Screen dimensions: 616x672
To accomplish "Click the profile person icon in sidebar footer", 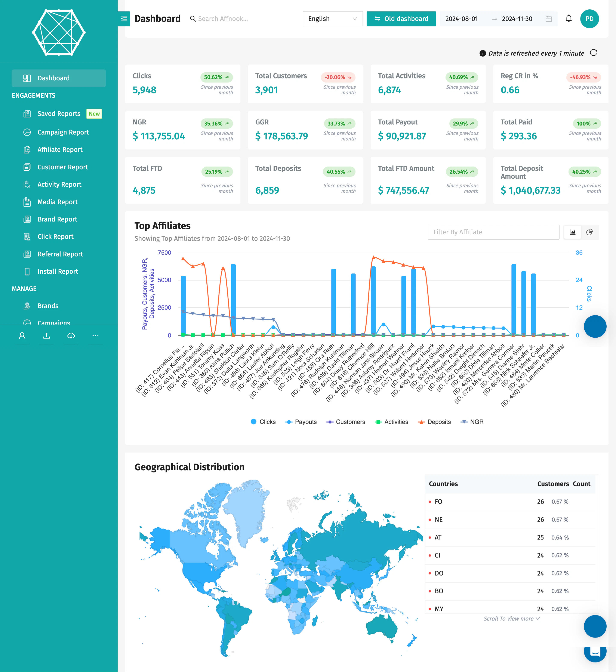I will 22,336.
